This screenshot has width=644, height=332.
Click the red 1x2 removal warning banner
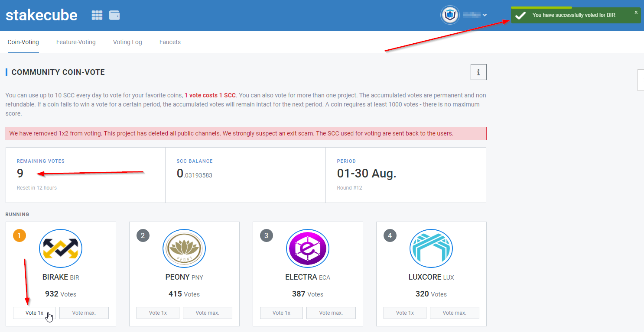coord(246,133)
